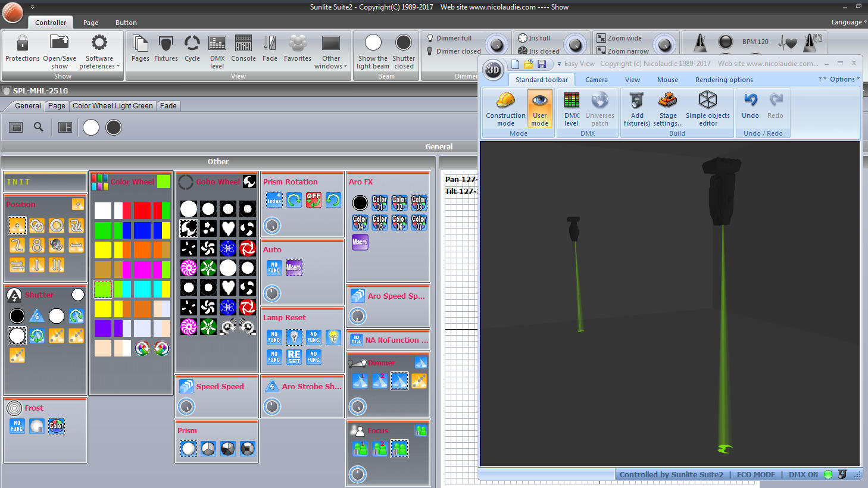This screenshot has width=868, height=488.
Task: Open the Rendering options tab
Action: (724, 80)
